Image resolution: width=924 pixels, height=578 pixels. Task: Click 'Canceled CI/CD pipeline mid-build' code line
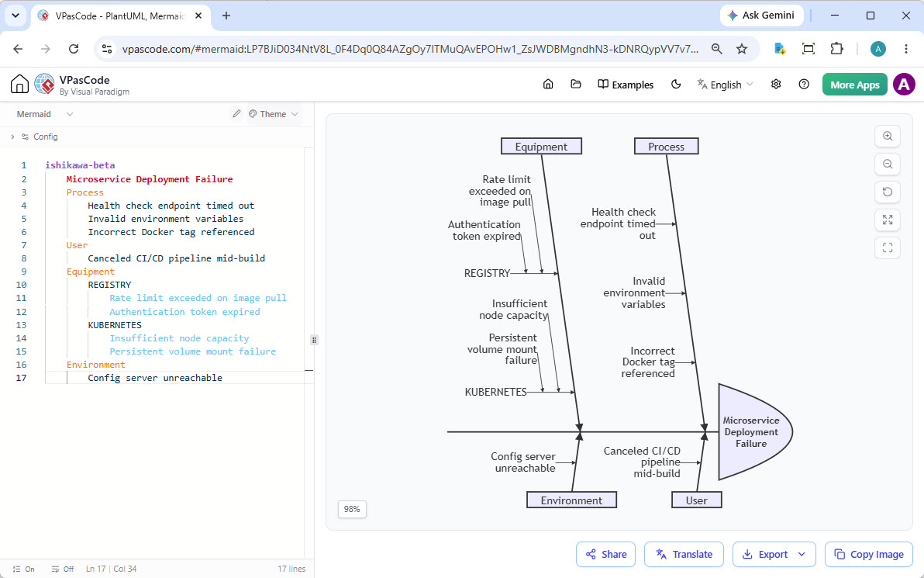pos(176,258)
